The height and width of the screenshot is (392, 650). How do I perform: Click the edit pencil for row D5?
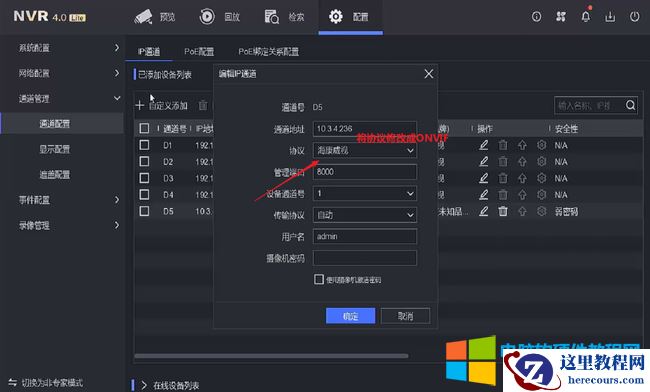[483, 211]
